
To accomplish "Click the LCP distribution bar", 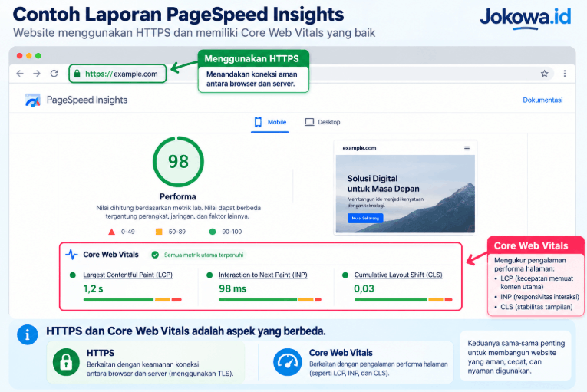I will click(x=133, y=299).
